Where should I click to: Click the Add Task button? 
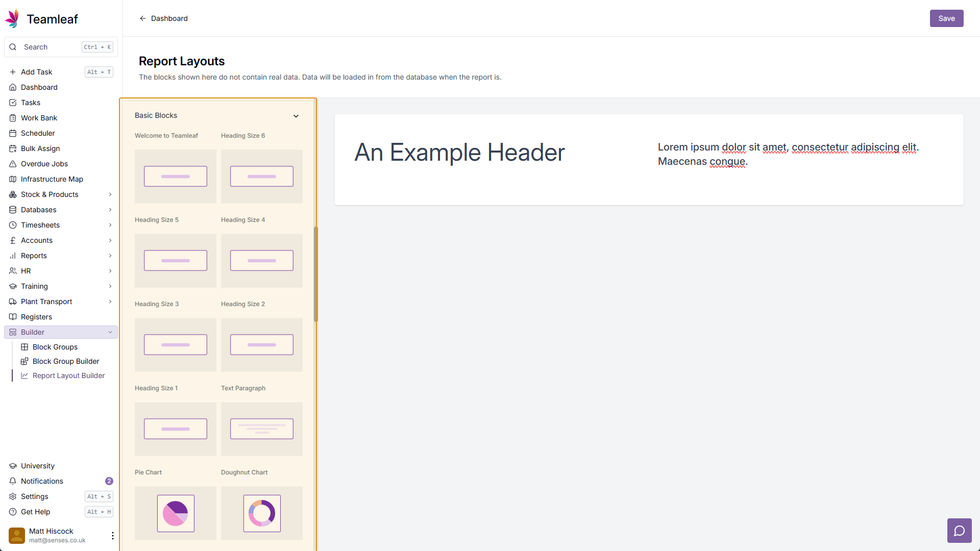coord(36,72)
